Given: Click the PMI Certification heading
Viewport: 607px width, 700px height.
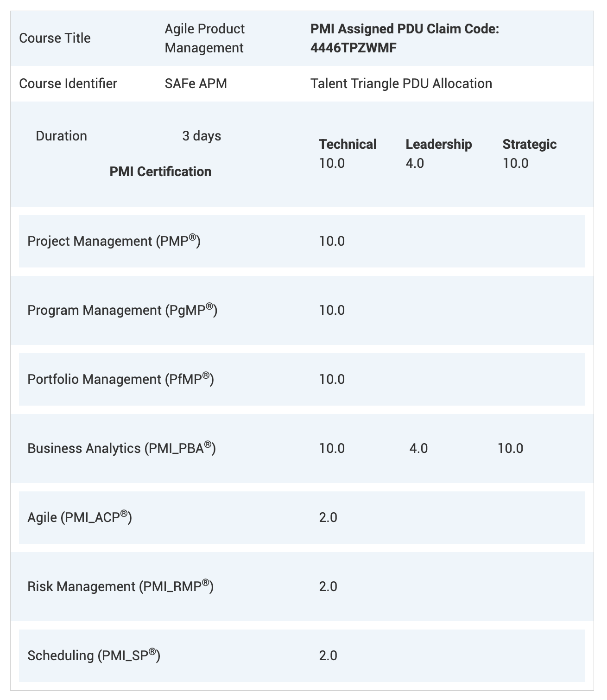Looking at the screenshot, I should [160, 172].
